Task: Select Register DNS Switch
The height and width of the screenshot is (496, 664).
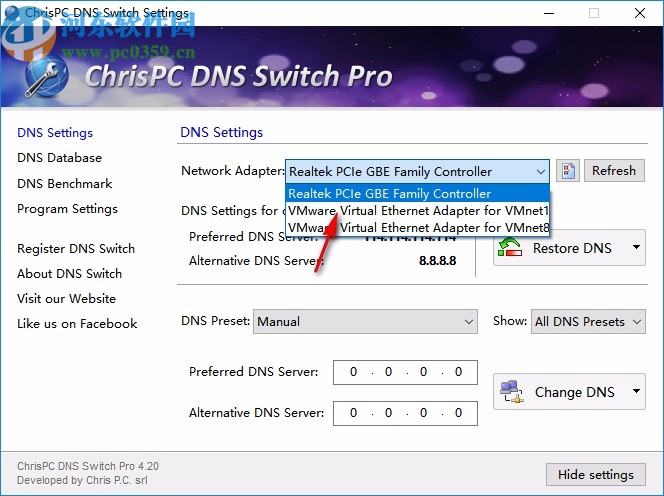Action: coord(76,249)
